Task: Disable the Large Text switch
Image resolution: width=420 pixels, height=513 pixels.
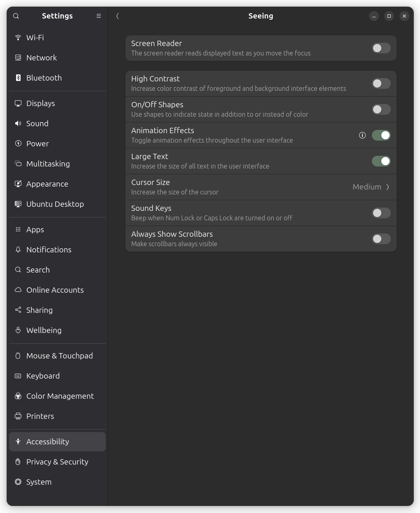Action: [x=381, y=161]
